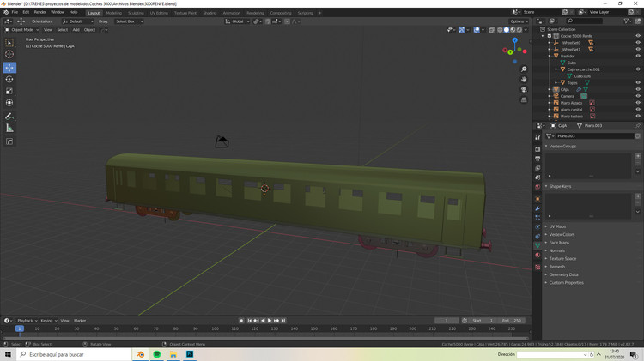The width and height of the screenshot is (644, 361).
Task: Open the Drag Select Box dropdown
Action: pos(129,21)
